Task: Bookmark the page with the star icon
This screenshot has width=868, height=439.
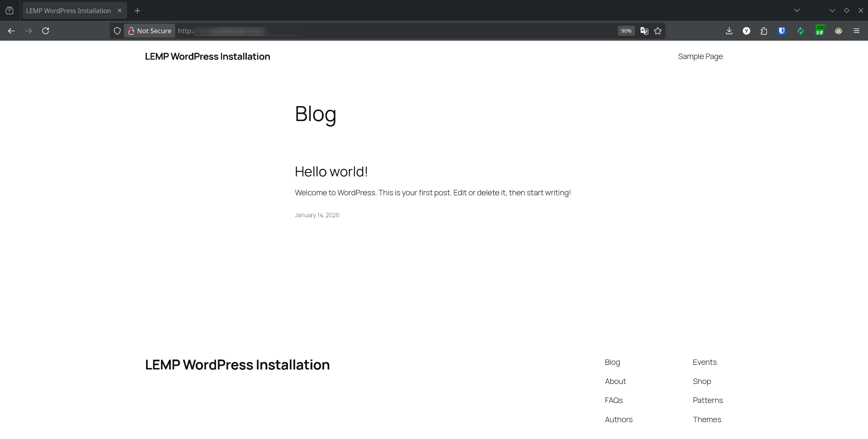Action: coord(658,31)
